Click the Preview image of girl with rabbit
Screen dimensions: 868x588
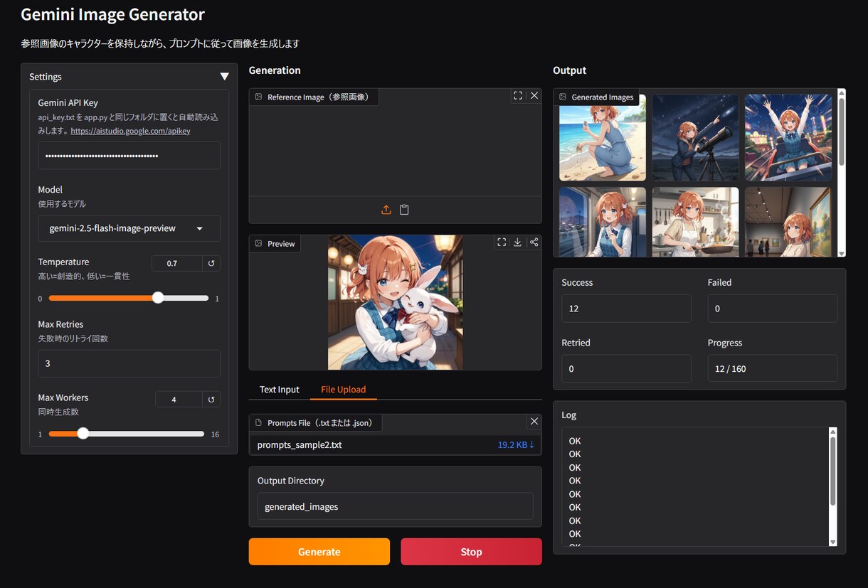pos(396,302)
